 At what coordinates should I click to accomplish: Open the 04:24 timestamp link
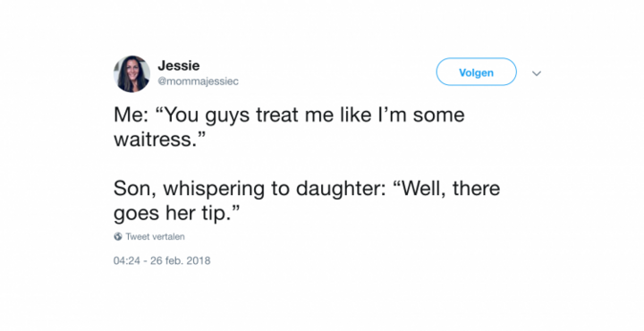pos(127,260)
